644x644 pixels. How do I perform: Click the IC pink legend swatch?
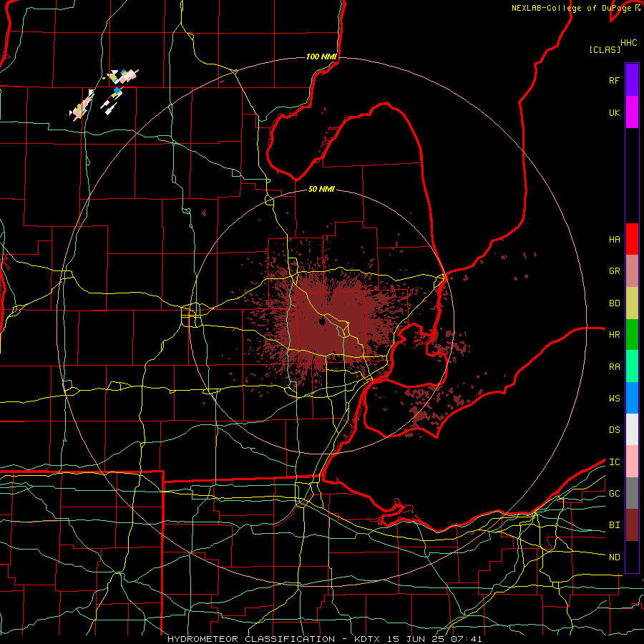(632, 462)
